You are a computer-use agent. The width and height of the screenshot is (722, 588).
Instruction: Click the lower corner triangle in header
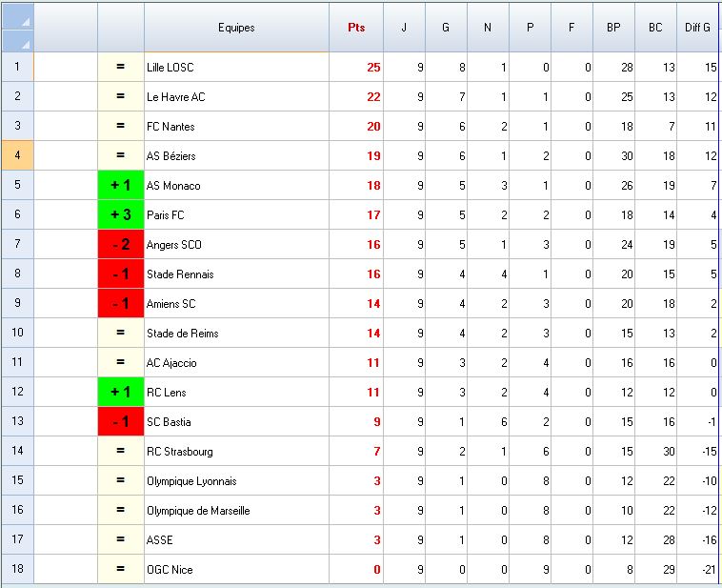click(x=25, y=43)
